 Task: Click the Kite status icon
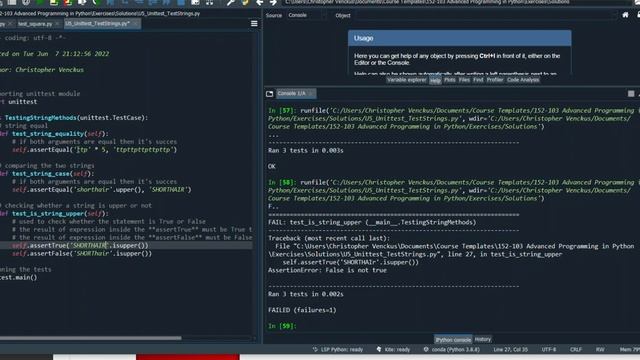pos(379,349)
